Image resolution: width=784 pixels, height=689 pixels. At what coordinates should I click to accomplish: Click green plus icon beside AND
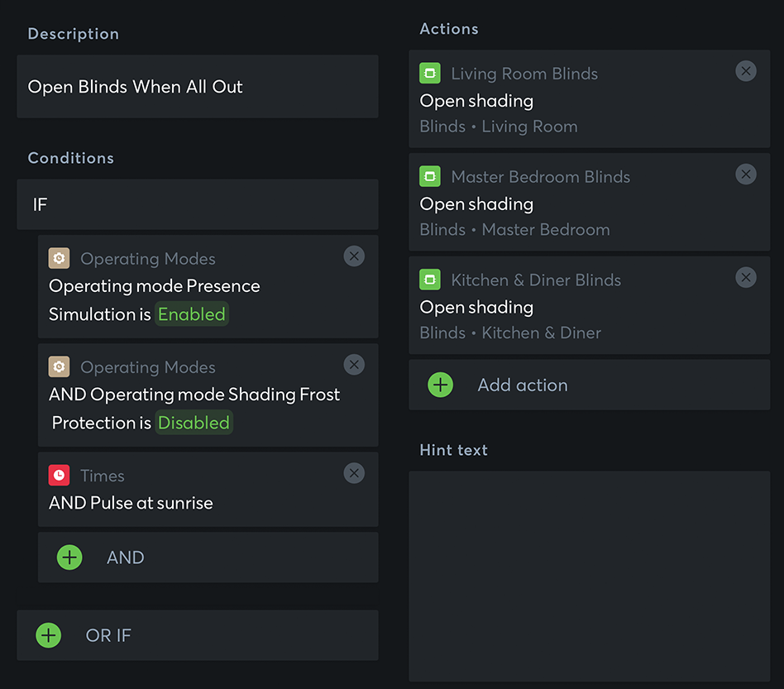pos(69,557)
